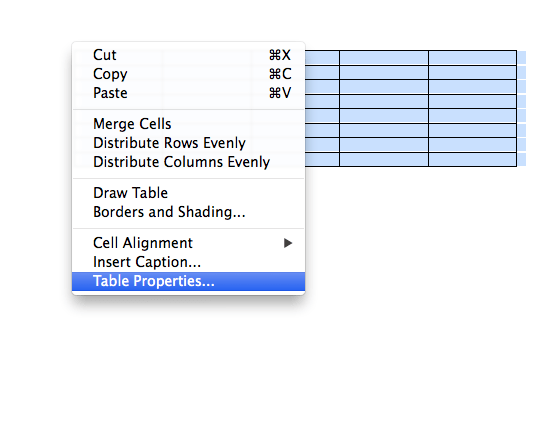Choose Distribute Rows Evenly

(188, 143)
